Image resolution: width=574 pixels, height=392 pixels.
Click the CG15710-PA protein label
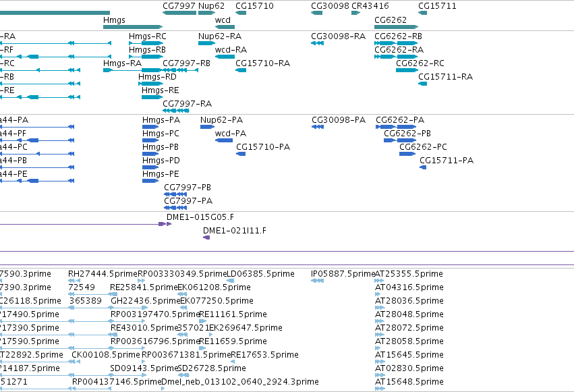click(x=263, y=147)
